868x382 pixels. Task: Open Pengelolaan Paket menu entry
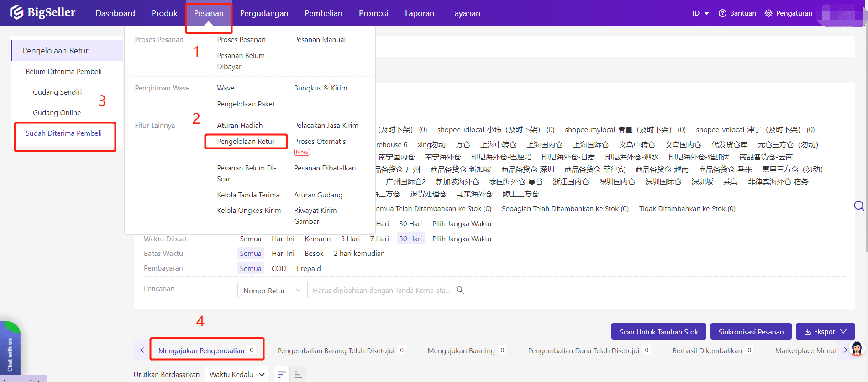(x=246, y=104)
